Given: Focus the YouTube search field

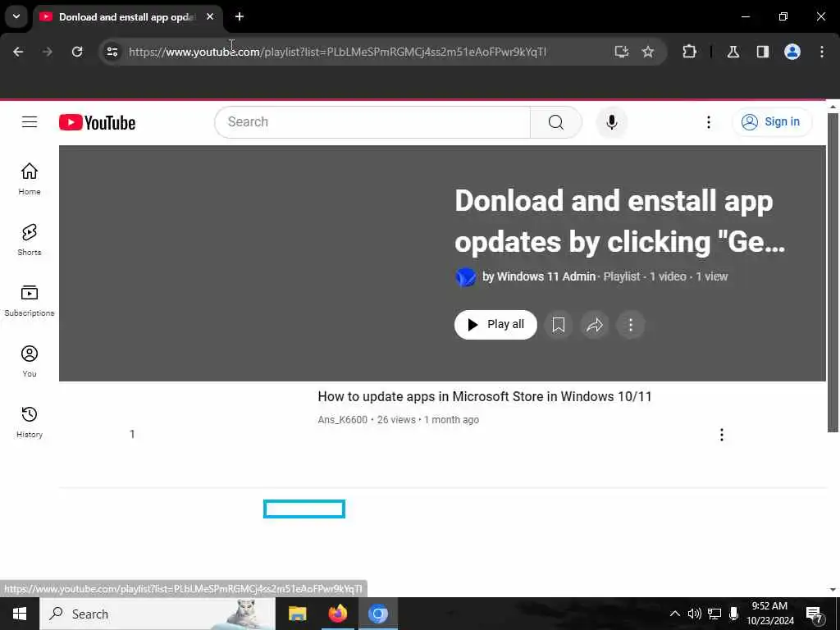Looking at the screenshot, I should point(372,122).
